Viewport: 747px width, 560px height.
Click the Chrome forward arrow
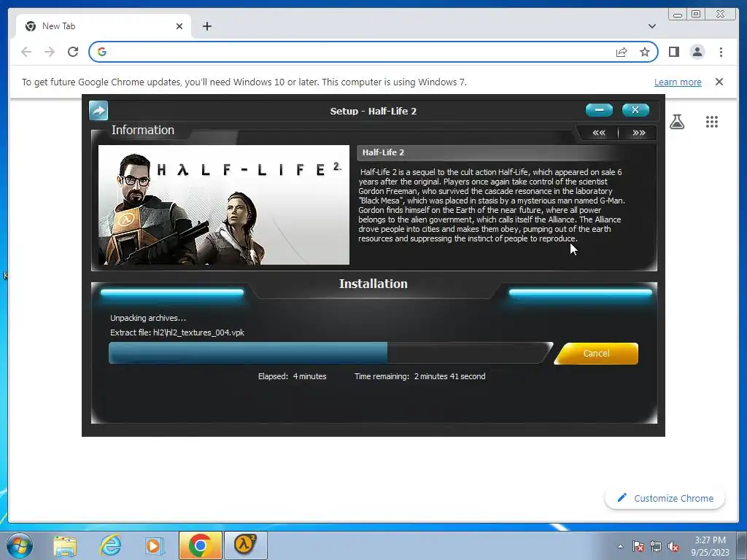50,52
